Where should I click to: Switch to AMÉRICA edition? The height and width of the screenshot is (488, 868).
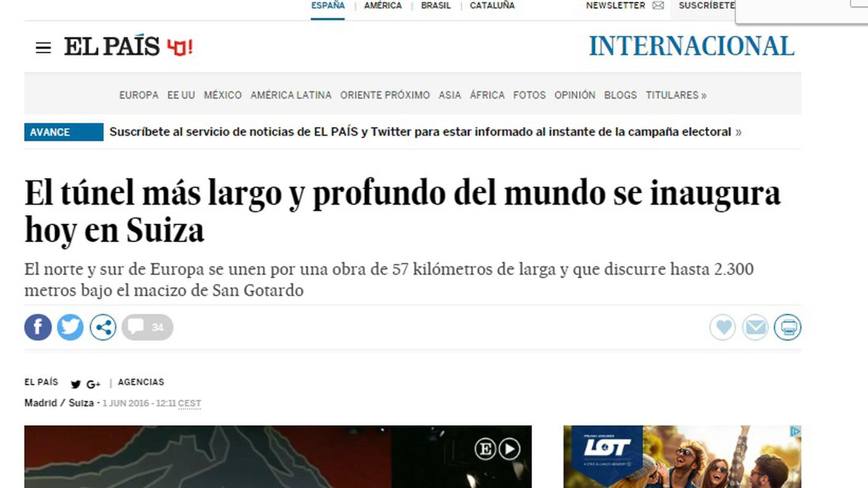[383, 6]
